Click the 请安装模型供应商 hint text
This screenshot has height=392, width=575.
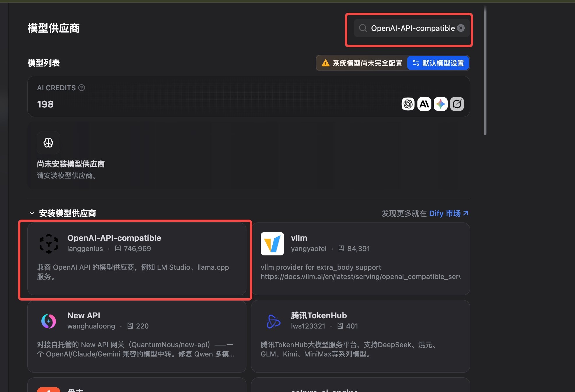67,176
